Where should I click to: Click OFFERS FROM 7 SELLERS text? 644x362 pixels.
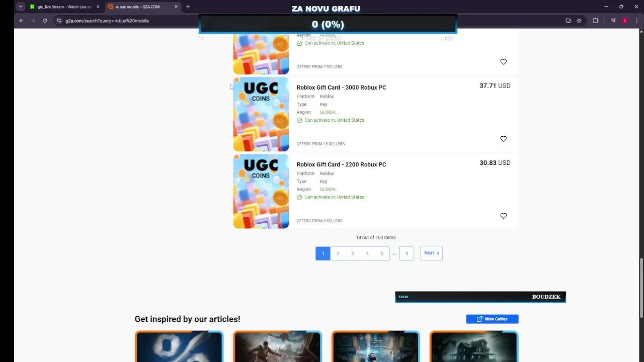point(319,66)
